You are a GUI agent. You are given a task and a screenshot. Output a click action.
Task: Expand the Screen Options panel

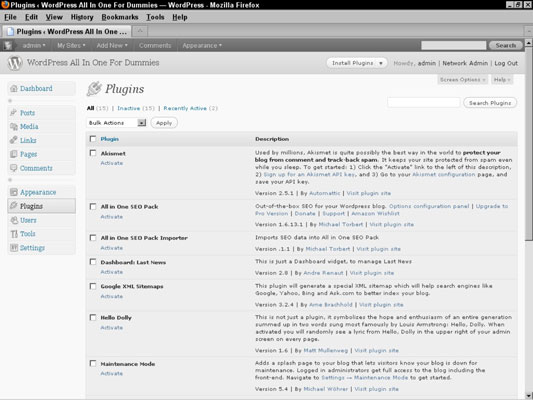(462, 80)
